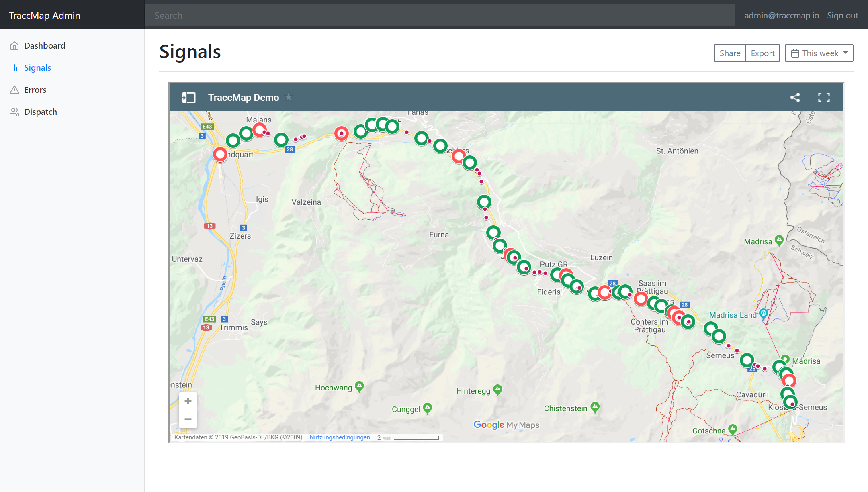This screenshot has height=492, width=868.
Task: Toggle the map sidebar panel icon
Action: point(188,98)
